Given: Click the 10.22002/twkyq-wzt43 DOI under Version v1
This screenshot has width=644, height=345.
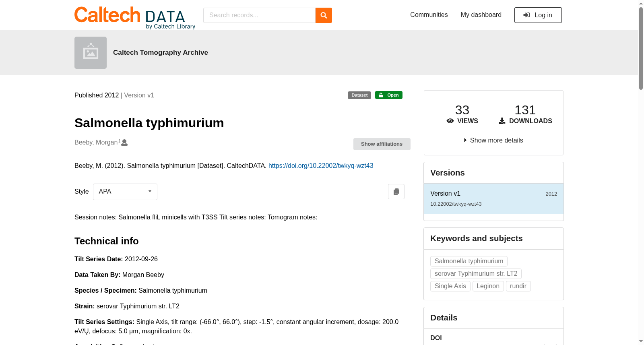Looking at the screenshot, I should pos(456,204).
